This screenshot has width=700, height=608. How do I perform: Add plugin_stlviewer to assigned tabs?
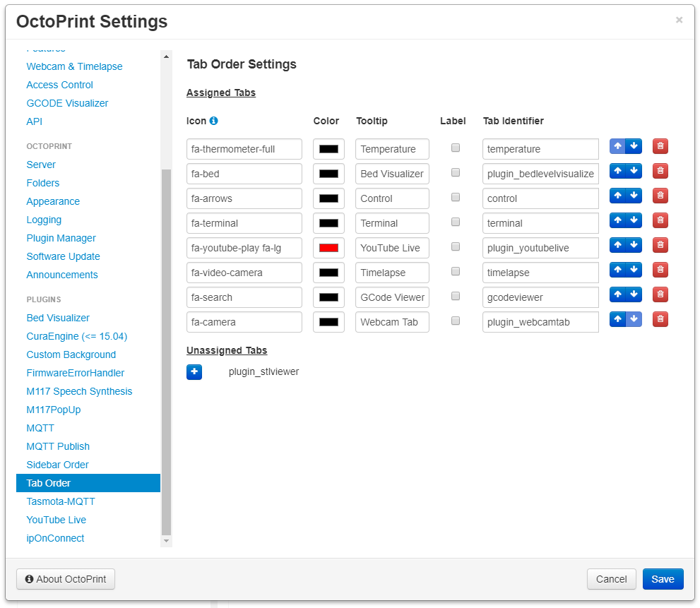click(x=194, y=371)
